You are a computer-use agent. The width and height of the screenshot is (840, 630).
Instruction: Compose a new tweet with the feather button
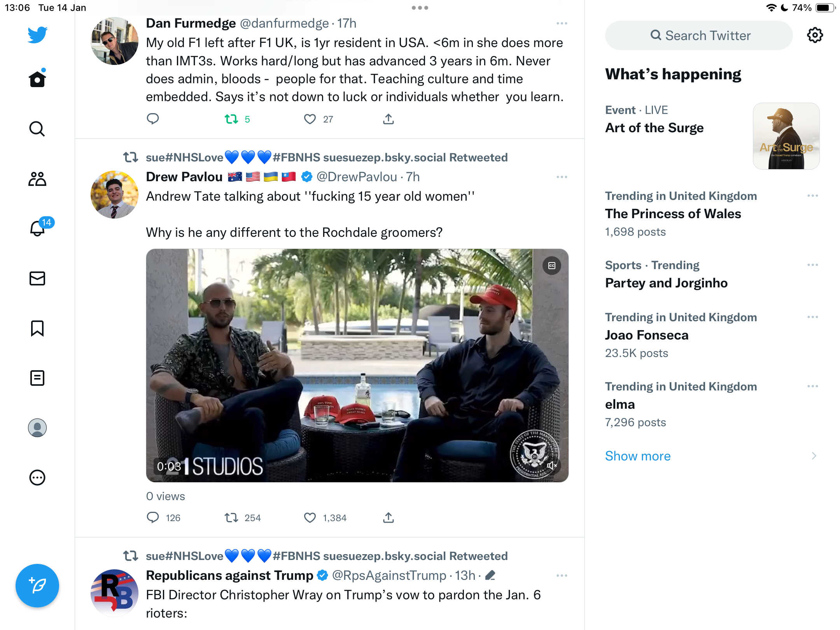(37, 586)
